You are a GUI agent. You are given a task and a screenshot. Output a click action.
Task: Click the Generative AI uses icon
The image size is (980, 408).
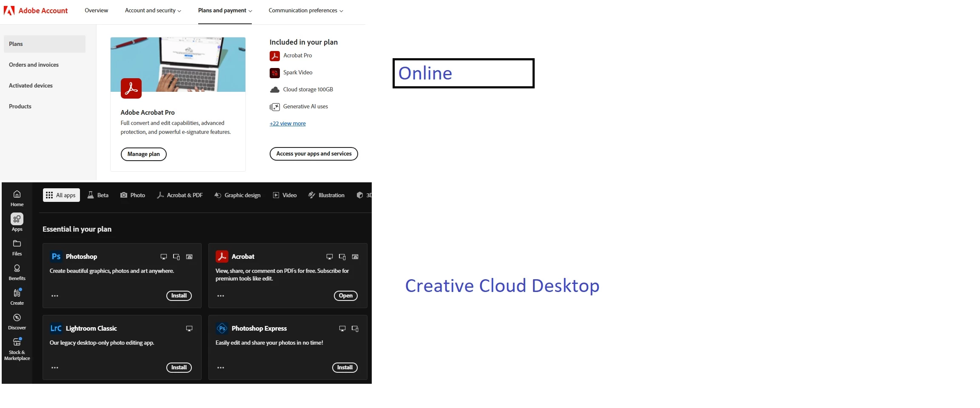[275, 107]
